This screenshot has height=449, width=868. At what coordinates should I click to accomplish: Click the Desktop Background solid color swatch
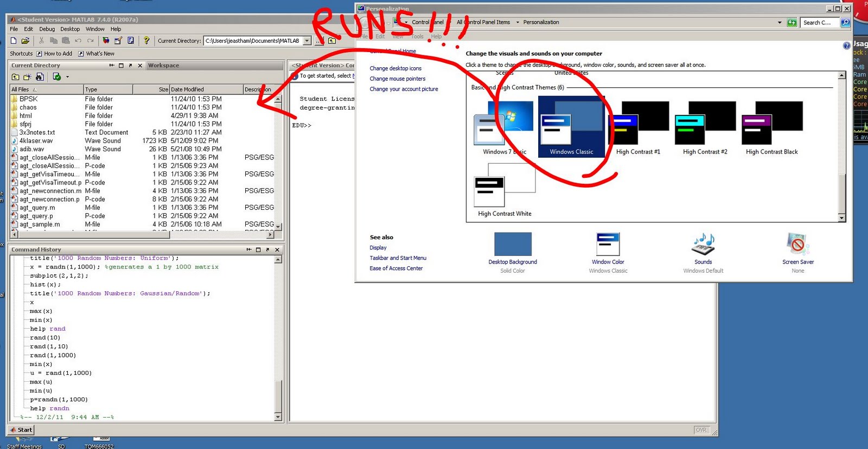click(x=513, y=244)
